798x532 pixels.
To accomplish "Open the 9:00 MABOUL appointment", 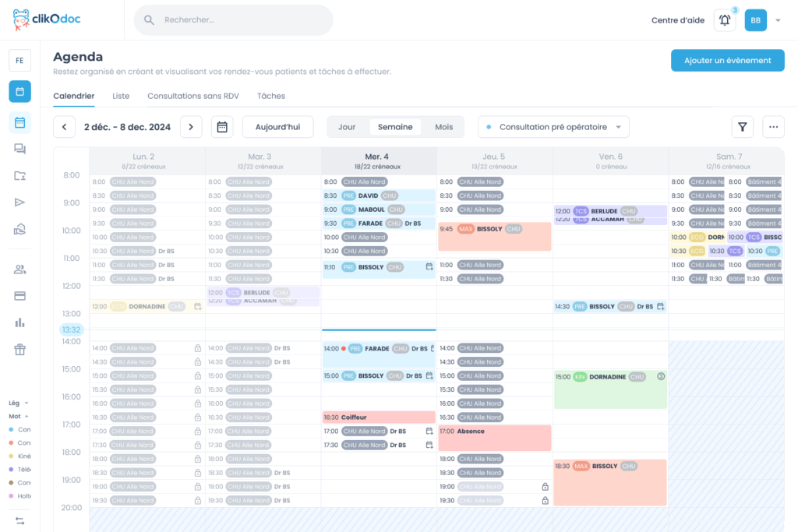I will pyautogui.click(x=379, y=210).
